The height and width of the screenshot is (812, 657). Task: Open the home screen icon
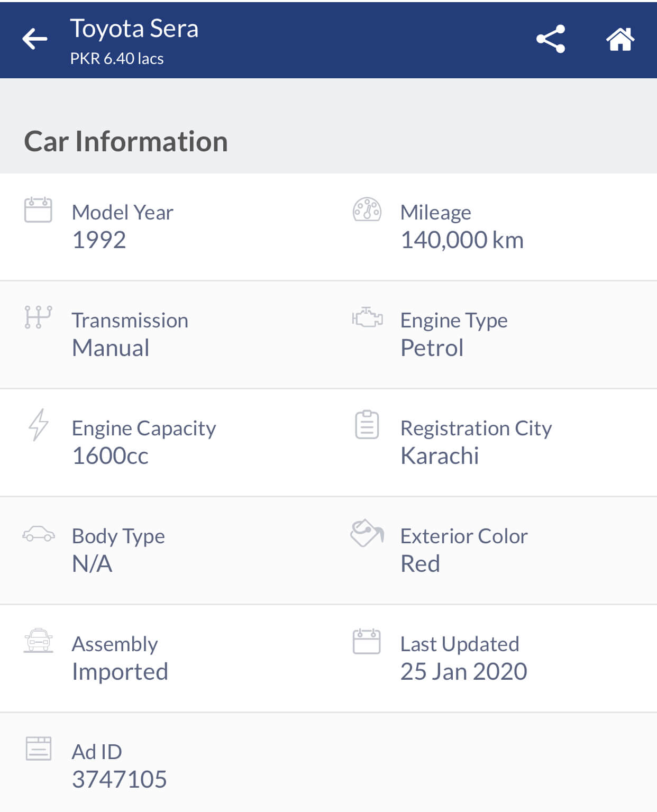pos(620,39)
